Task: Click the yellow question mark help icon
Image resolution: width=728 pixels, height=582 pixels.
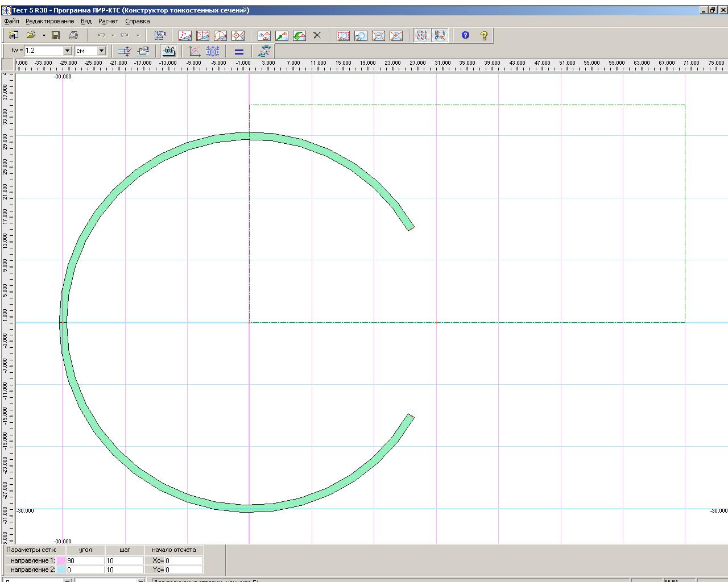Action: coord(483,35)
